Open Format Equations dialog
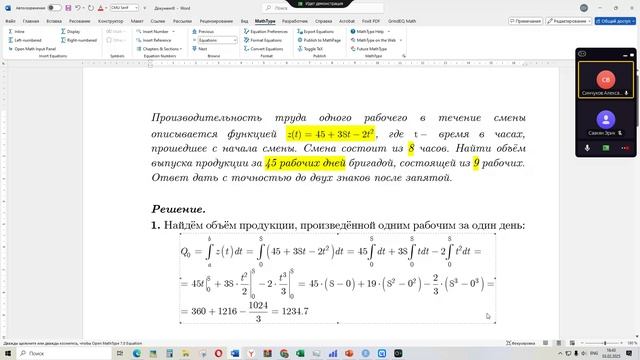640x360 pixels. 263,40
